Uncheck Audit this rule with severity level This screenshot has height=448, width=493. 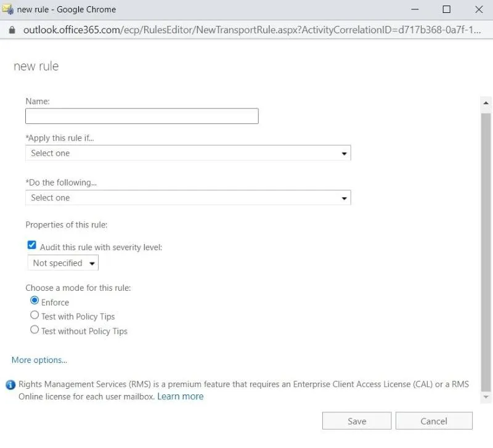[32, 245]
